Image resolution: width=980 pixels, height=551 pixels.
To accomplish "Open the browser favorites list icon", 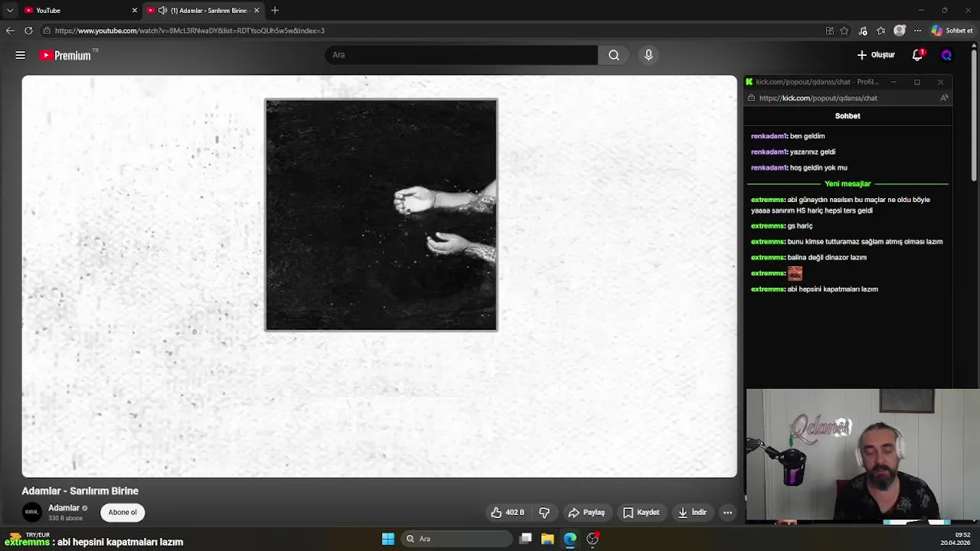I will click(881, 31).
